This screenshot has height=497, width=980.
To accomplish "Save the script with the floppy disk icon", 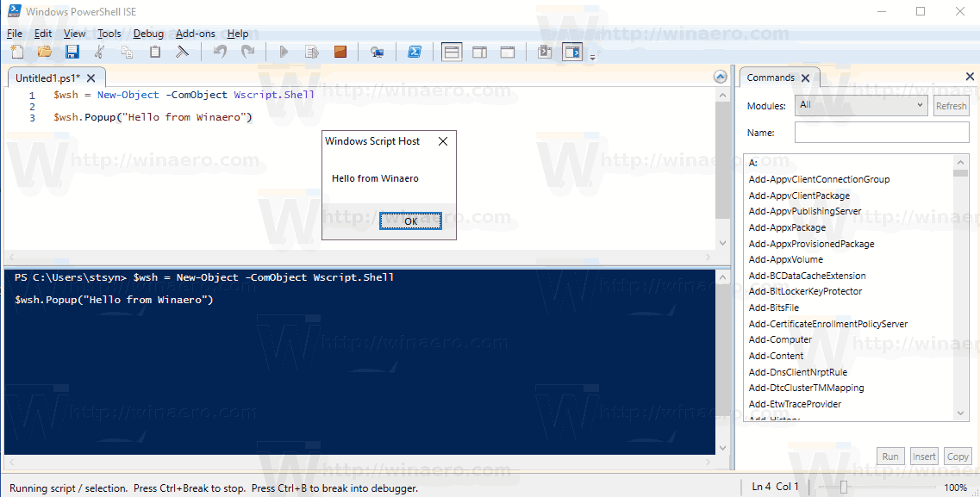I will 72,52.
